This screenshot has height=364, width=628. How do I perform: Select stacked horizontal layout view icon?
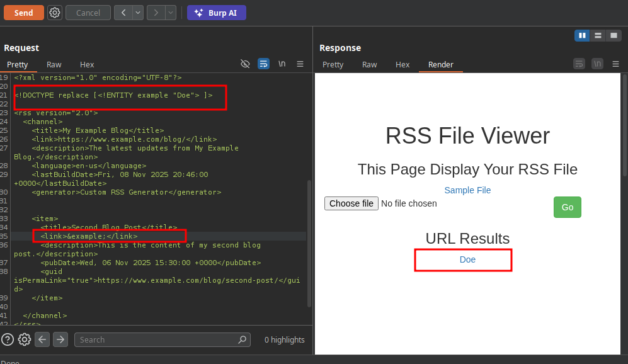[x=598, y=36]
